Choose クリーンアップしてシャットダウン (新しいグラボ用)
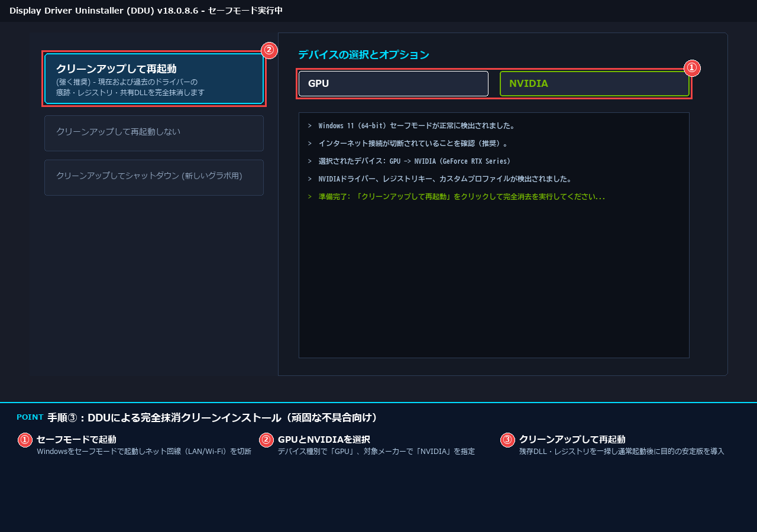The height and width of the screenshot is (532, 757). click(x=154, y=177)
